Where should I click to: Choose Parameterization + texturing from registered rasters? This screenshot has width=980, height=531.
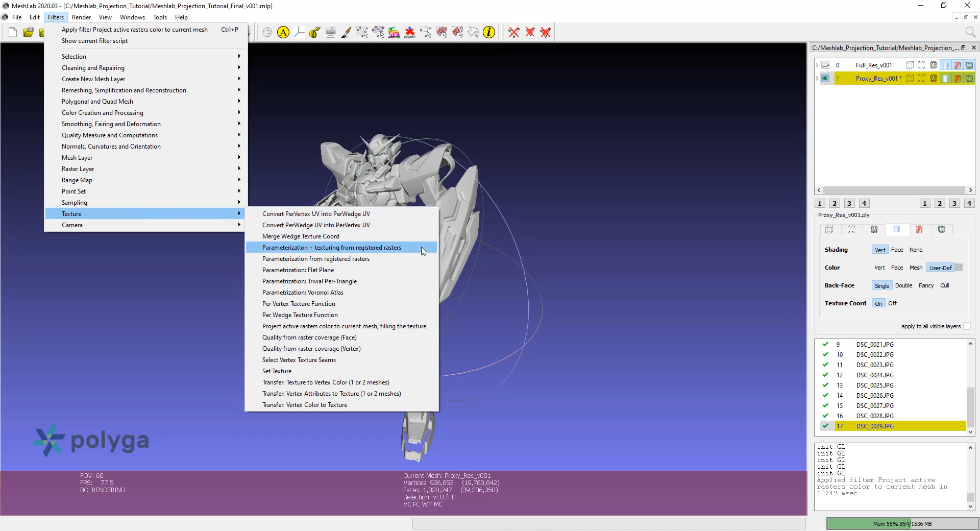tap(341, 247)
